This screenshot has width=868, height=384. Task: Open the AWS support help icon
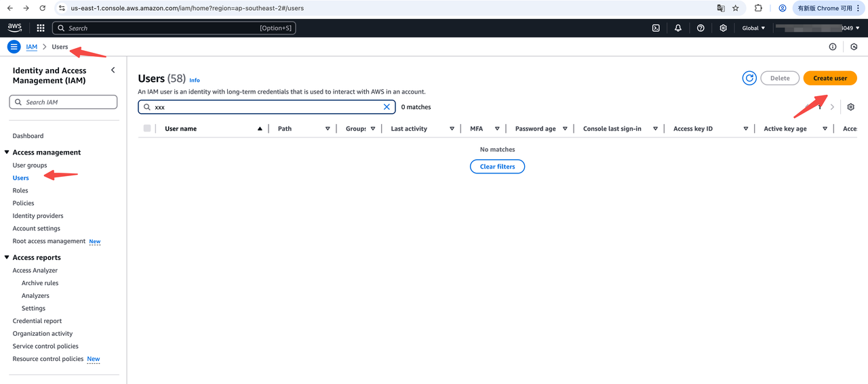[x=701, y=28]
